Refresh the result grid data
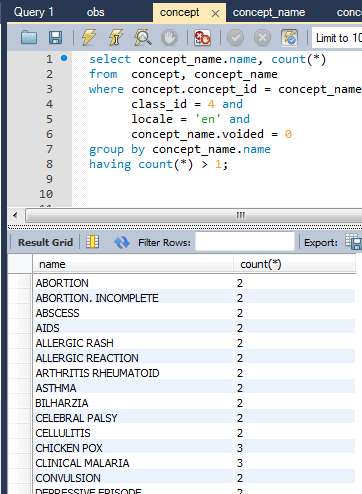This screenshot has height=494, width=362. (x=122, y=242)
